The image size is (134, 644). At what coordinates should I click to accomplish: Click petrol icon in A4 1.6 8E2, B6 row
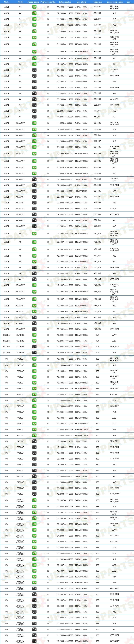(x=34, y=19)
